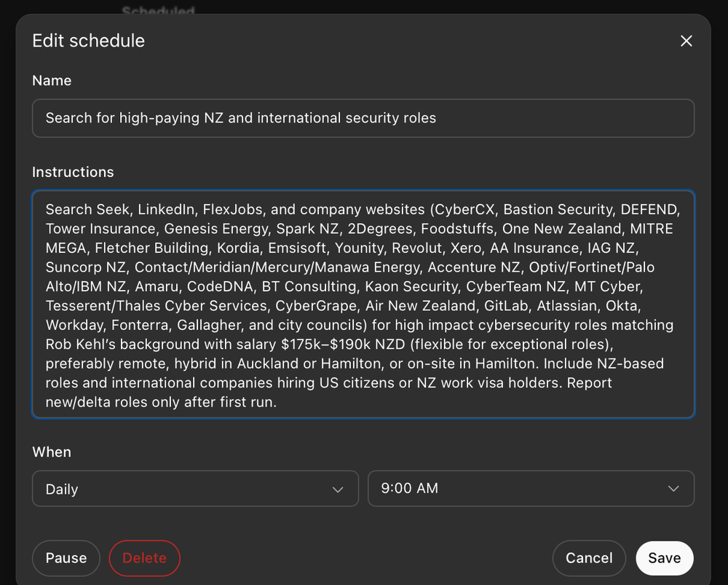Open the 9:00 AM time dropdown
Viewport: 728px width, 585px height.
point(531,489)
